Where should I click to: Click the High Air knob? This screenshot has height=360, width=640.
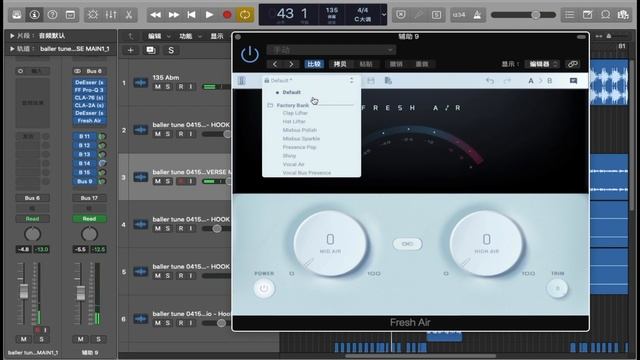click(487, 243)
